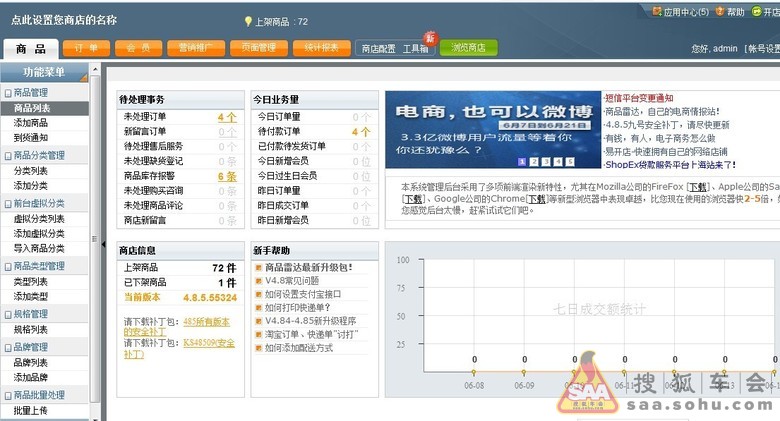Viewport: 780px width, 421px height.
Task: Switch to the 会员 tab
Action: click(x=138, y=48)
